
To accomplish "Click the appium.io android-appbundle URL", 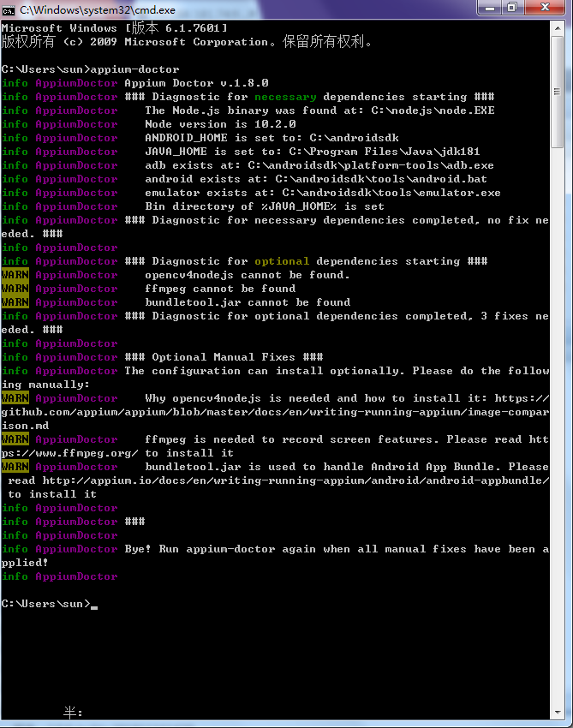I will pos(295,480).
